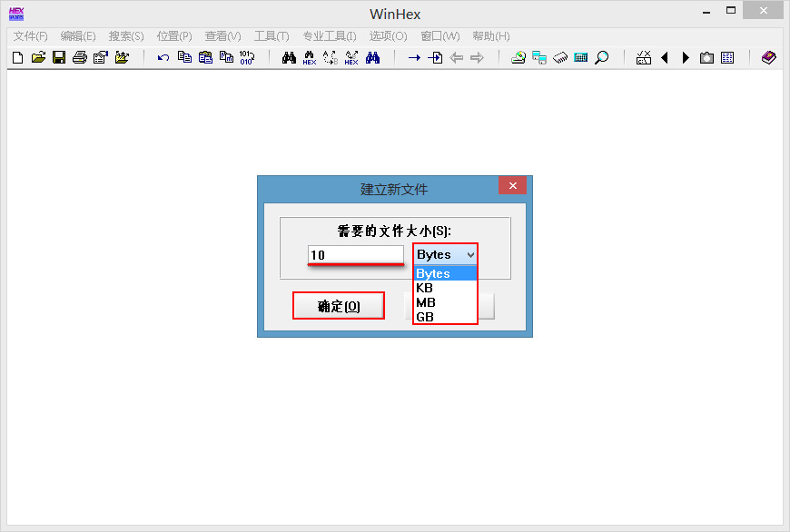Click the file size input field
790x532 pixels.
(x=356, y=255)
